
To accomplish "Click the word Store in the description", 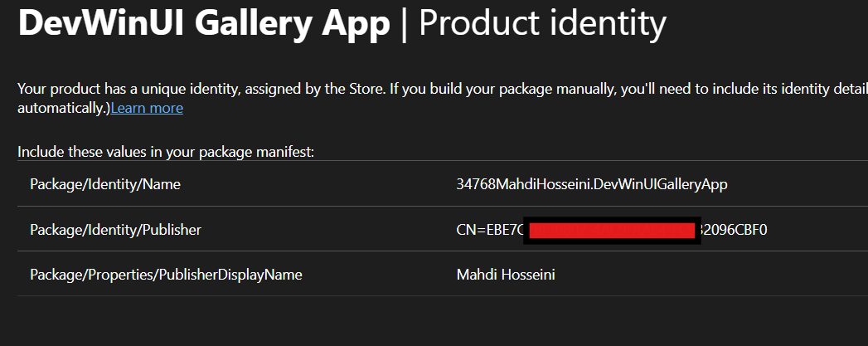I will pyautogui.click(x=366, y=89).
